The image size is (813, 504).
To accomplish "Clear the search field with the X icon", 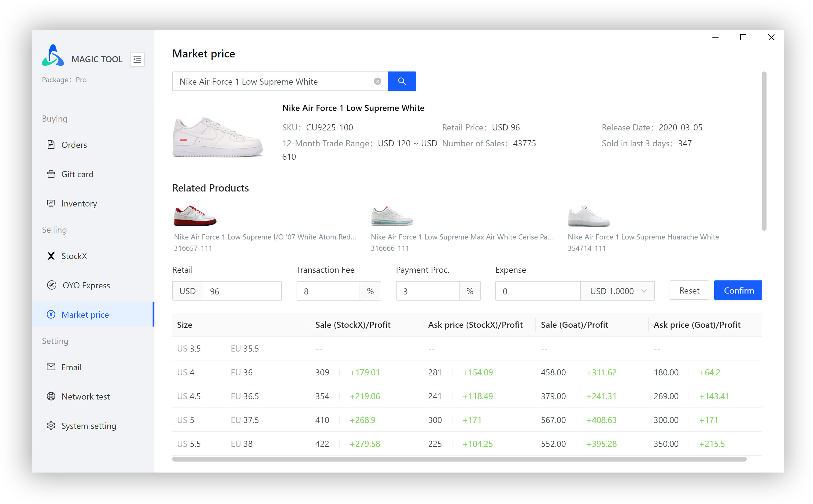I will [x=377, y=81].
